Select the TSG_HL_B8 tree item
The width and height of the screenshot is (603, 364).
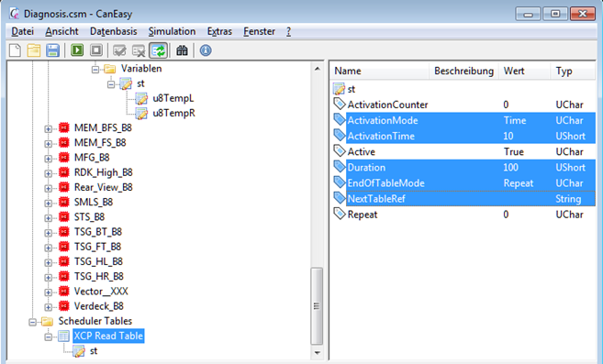(98, 261)
